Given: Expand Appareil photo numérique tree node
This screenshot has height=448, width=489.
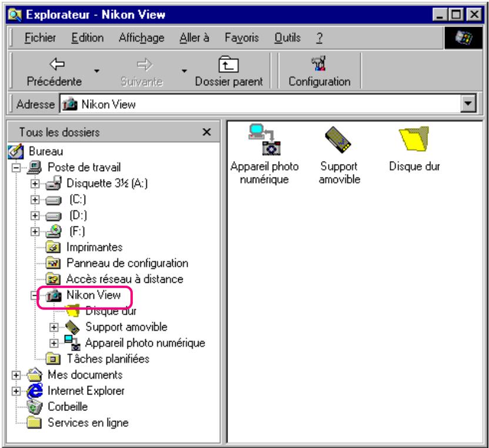Looking at the screenshot, I should (54, 343).
